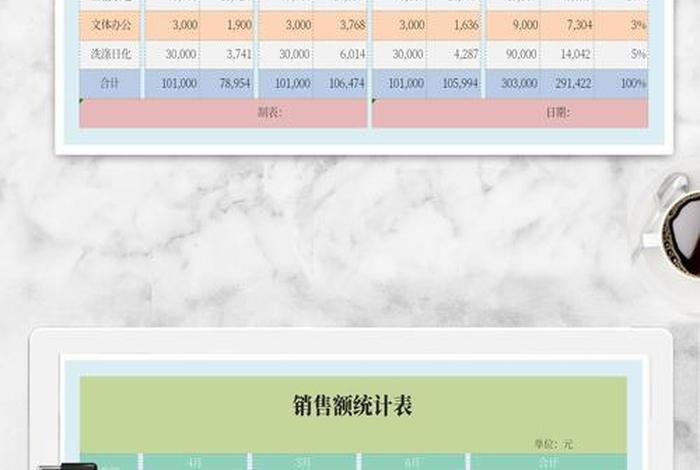Click the 日期: footer cell
This screenshot has height=470, width=700.
(510, 113)
